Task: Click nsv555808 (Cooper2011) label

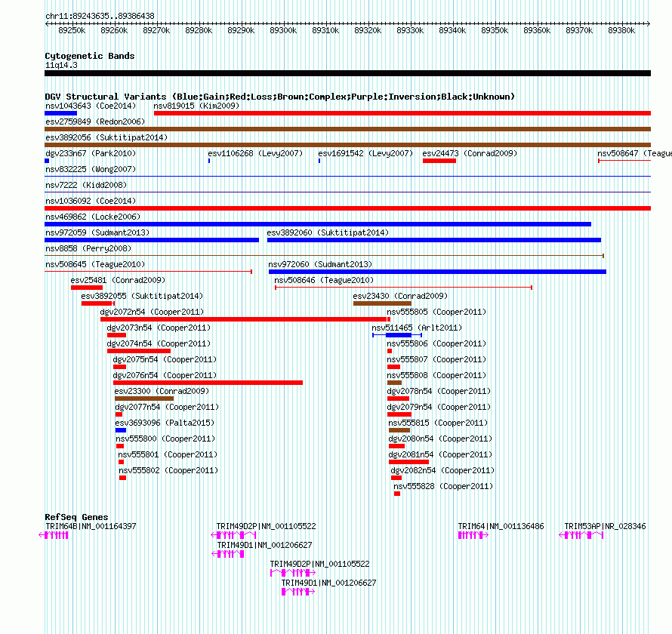Action: coord(436,375)
